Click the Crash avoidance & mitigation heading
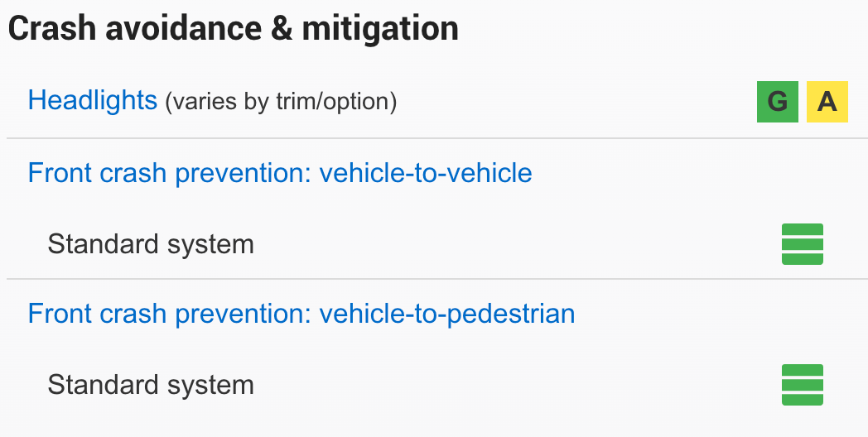The width and height of the screenshot is (868, 437). point(233,29)
